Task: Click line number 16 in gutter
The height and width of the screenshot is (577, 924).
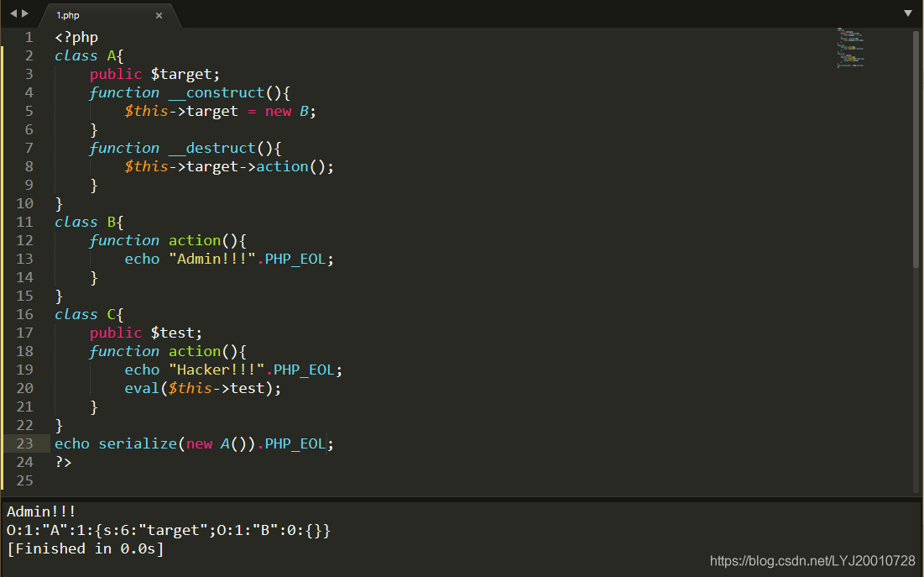Action: [24, 314]
